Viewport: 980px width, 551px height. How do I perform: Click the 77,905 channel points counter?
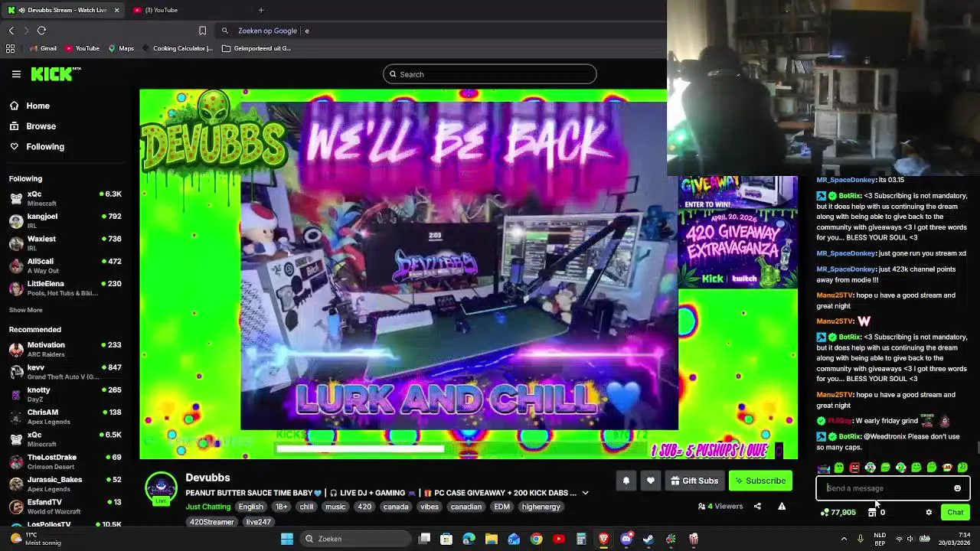(838, 513)
